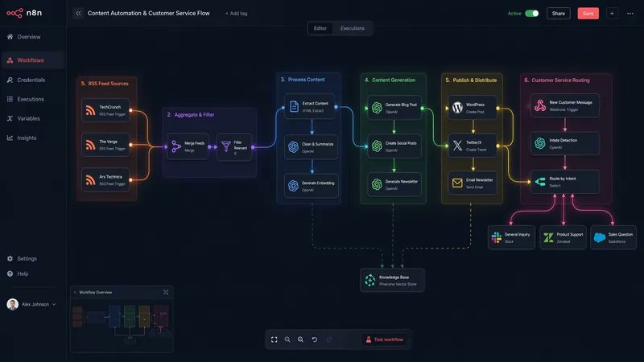644x362 pixels.
Task: Click the Filter Relevant funnel icon
Action: click(x=226, y=146)
